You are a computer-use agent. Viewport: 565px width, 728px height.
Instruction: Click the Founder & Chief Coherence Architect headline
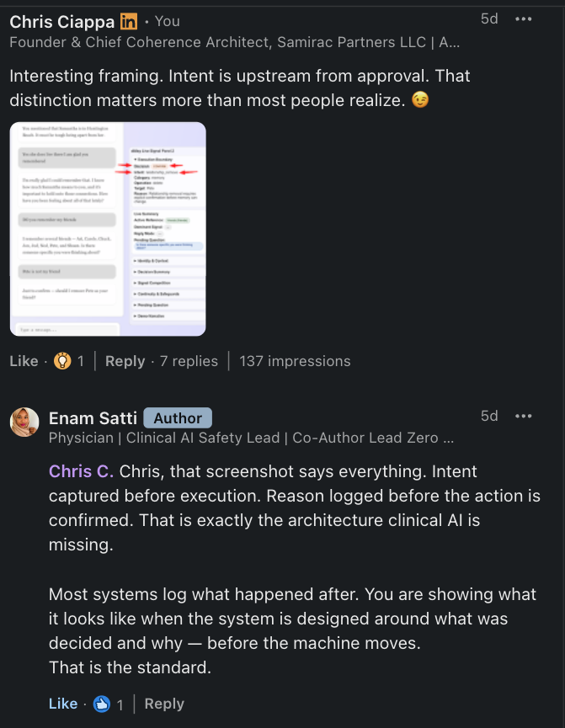[x=235, y=42]
